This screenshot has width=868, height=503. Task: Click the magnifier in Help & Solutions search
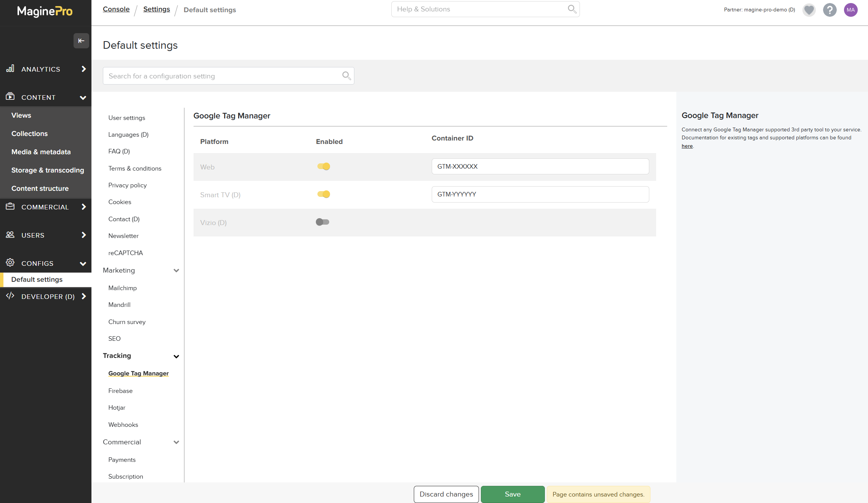[x=572, y=9]
